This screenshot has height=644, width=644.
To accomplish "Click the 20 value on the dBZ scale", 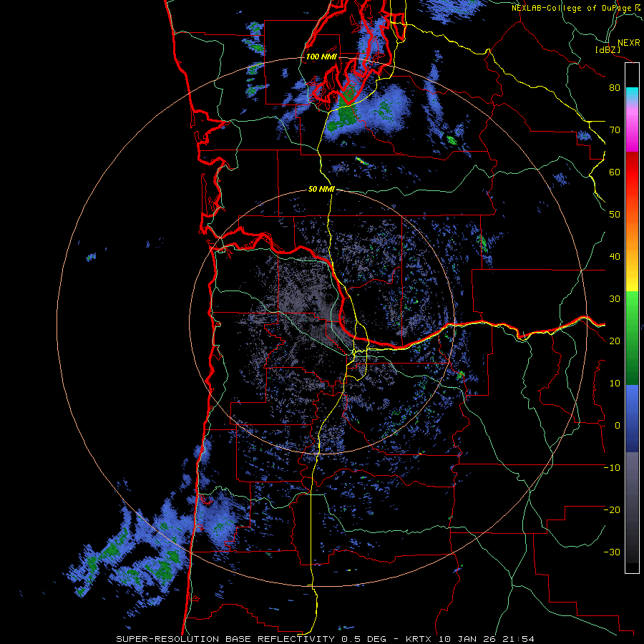I will point(615,341).
